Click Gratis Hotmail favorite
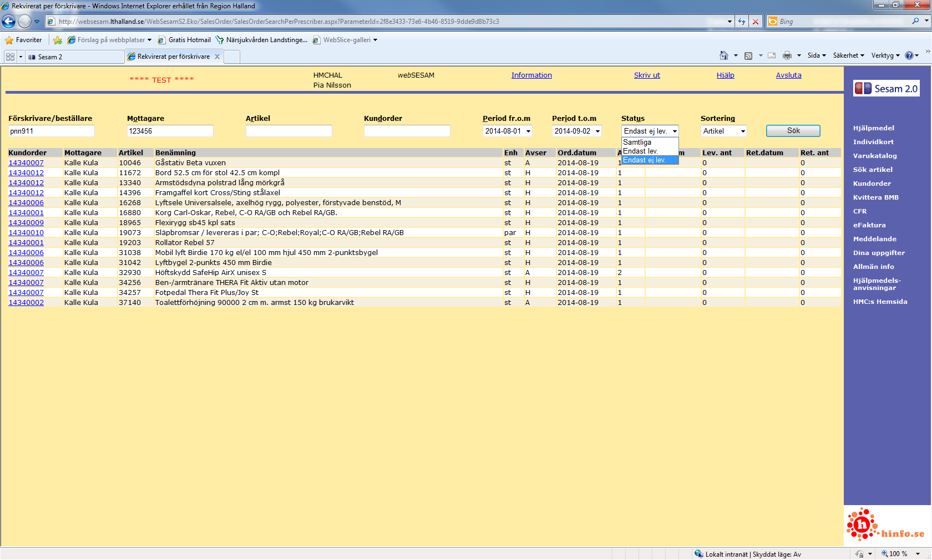This screenshot has width=932, height=560. pos(184,40)
